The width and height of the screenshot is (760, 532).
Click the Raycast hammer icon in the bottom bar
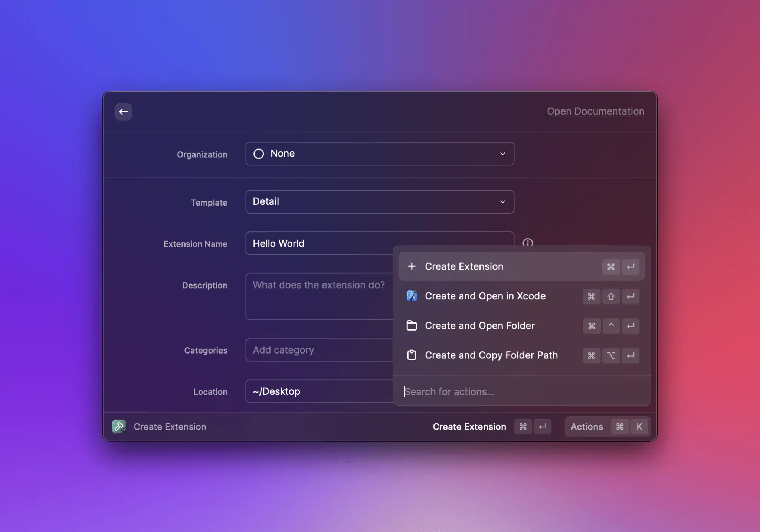coord(119,427)
